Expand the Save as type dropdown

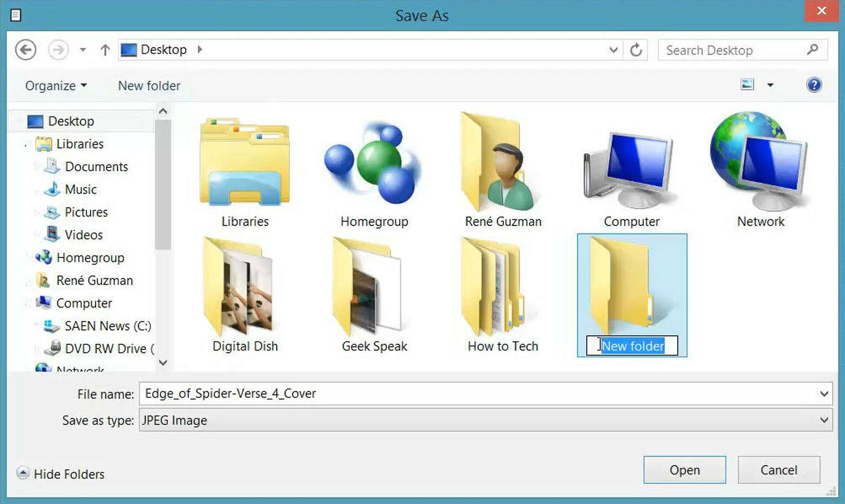[x=824, y=420]
